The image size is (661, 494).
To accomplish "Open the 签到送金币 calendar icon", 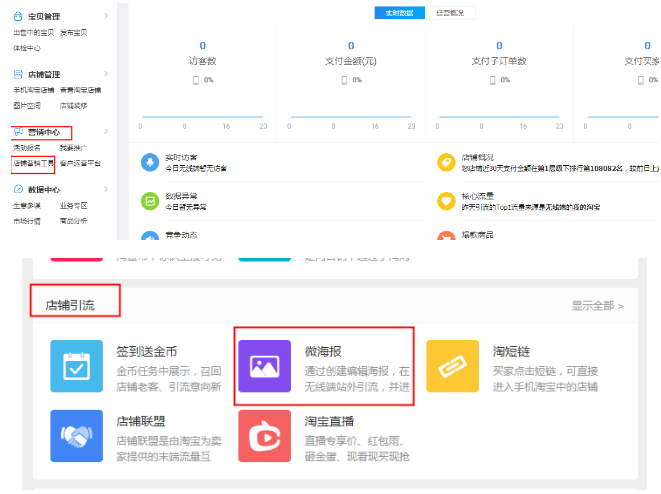I will tap(76, 366).
